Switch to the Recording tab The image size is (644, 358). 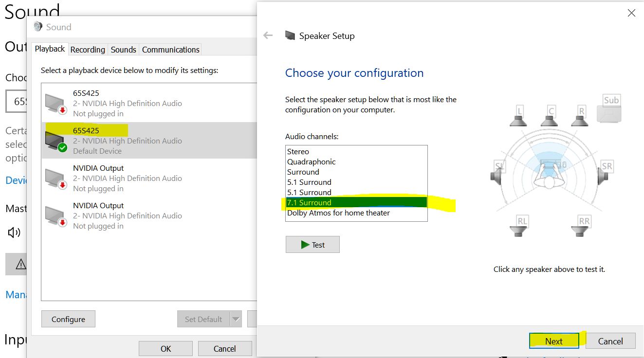coord(88,50)
